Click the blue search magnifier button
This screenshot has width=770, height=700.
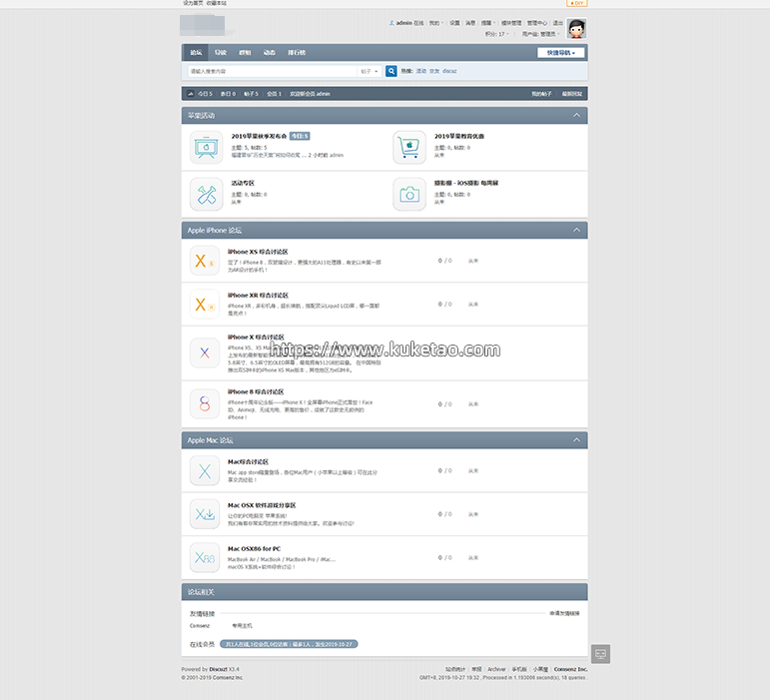pos(391,71)
